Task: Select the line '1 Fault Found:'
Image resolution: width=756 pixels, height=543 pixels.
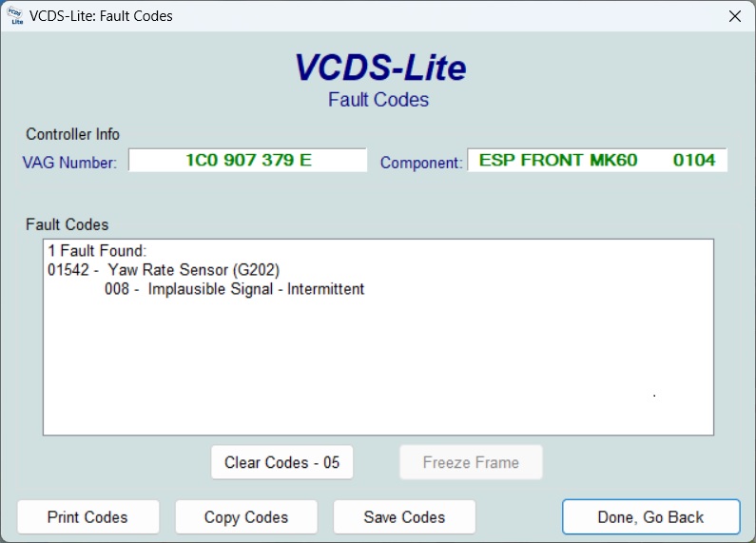Action: (x=97, y=251)
